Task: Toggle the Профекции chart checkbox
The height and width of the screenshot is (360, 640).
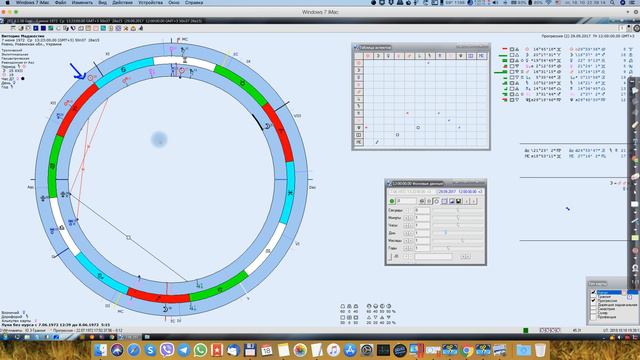Action: tap(593, 317)
